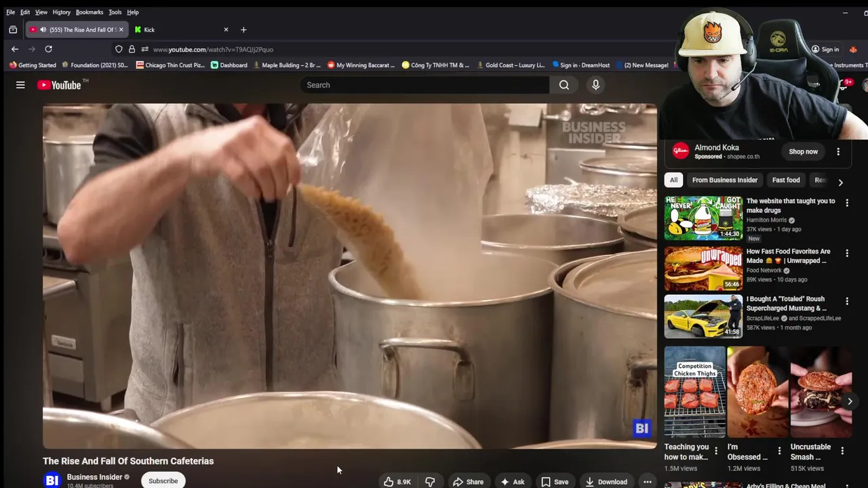The height and width of the screenshot is (488, 868).
Task: Click BI watermark in video corner
Action: pos(642,428)
